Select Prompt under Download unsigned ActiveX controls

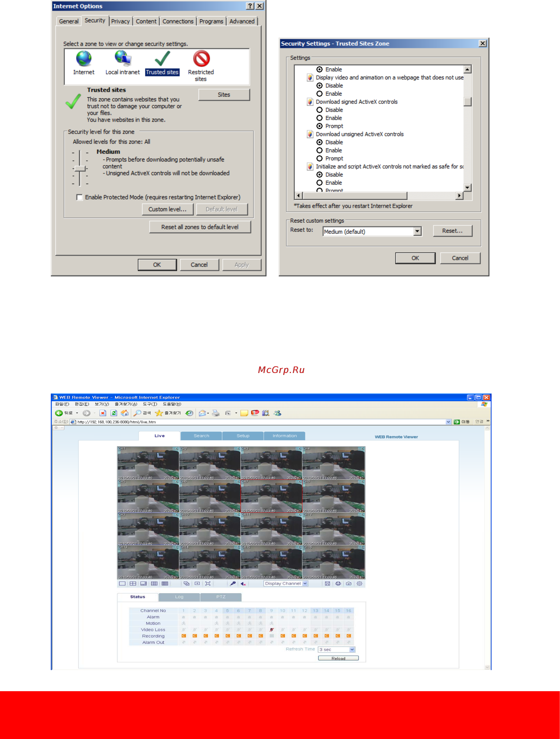point(319,159)
